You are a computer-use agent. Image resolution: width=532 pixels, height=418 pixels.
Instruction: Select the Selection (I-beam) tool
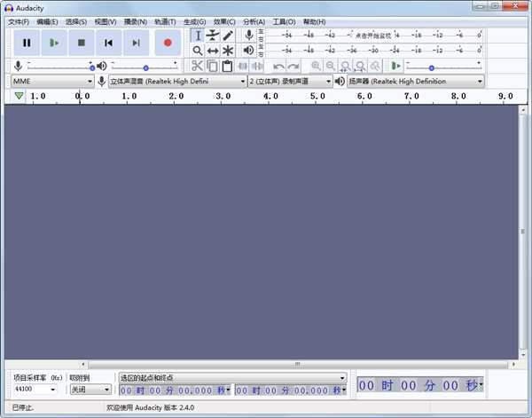(x=198, y=35)
